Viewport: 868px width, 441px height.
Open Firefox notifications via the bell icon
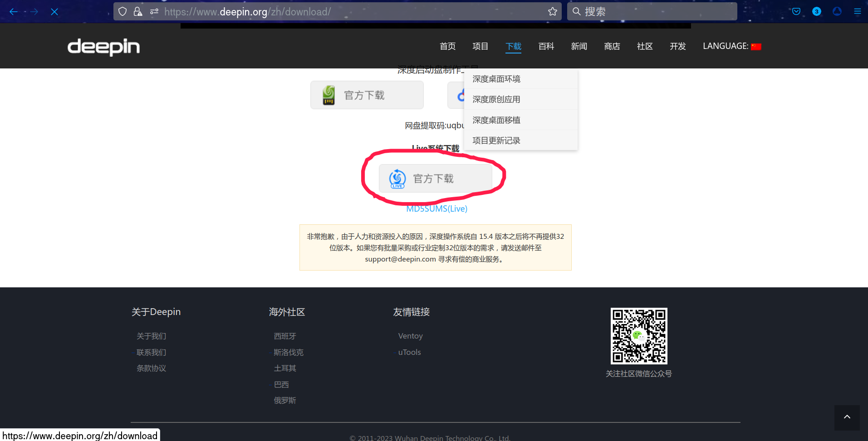coord(836,11)
